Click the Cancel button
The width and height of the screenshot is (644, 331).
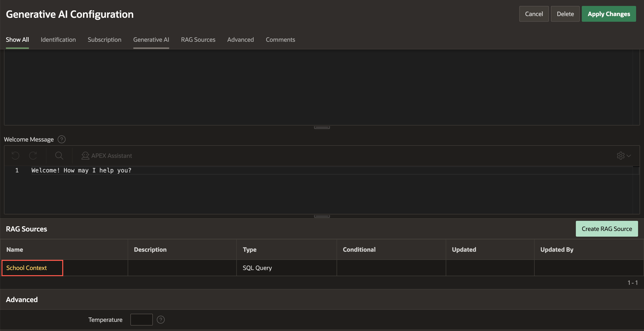tap(534, 14)
